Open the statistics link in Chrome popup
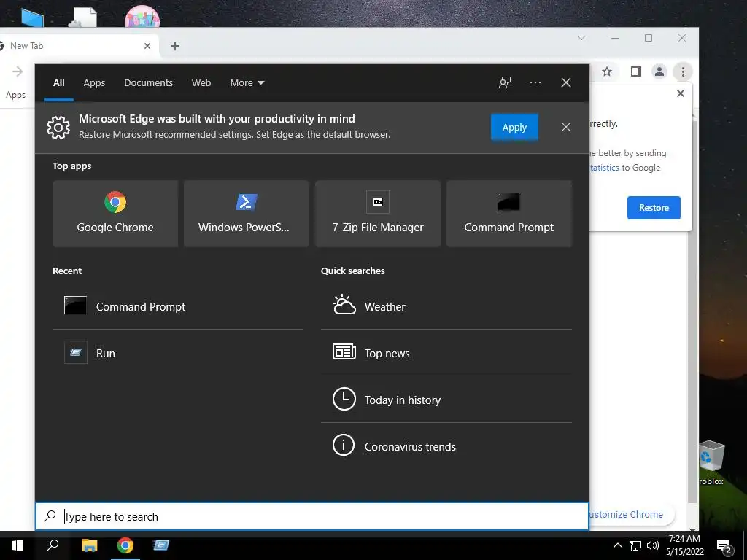This screenshot has height=560, width=747. (604, 168)
